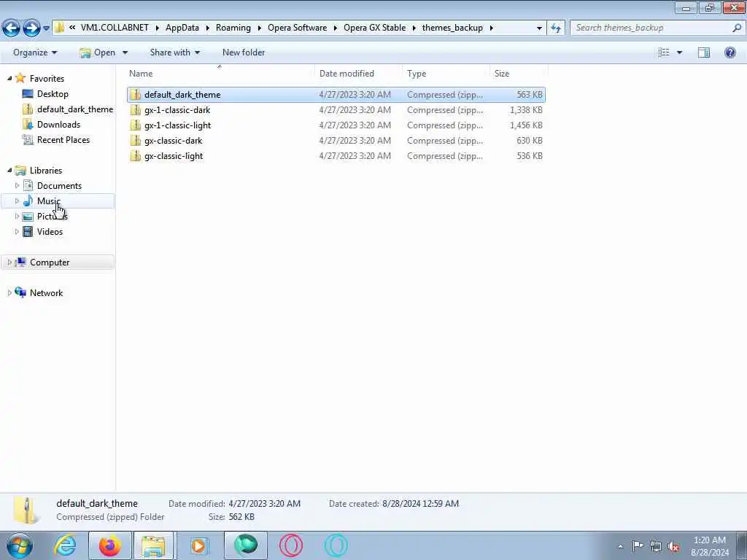Screen dimensions: 747x560
Task: Open the Organize menu
Action: (x=35, y=52)
